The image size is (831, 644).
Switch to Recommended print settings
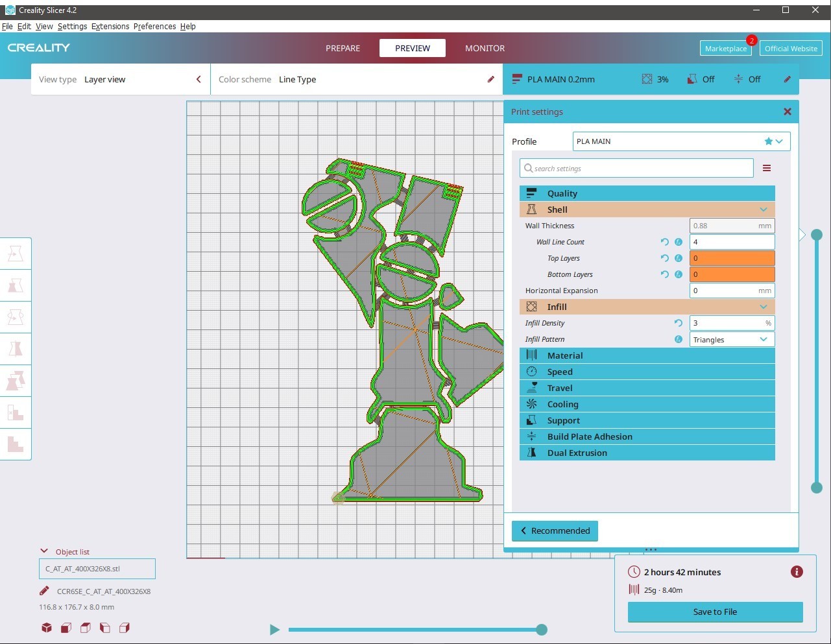(555, 531)
